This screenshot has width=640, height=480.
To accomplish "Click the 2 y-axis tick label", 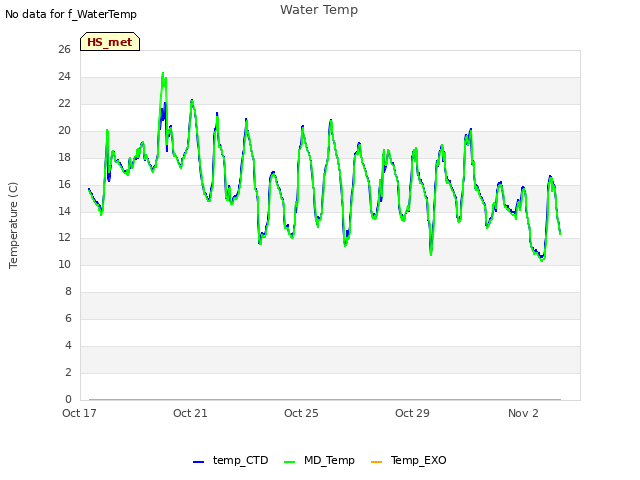I will (x=68, y=372).
